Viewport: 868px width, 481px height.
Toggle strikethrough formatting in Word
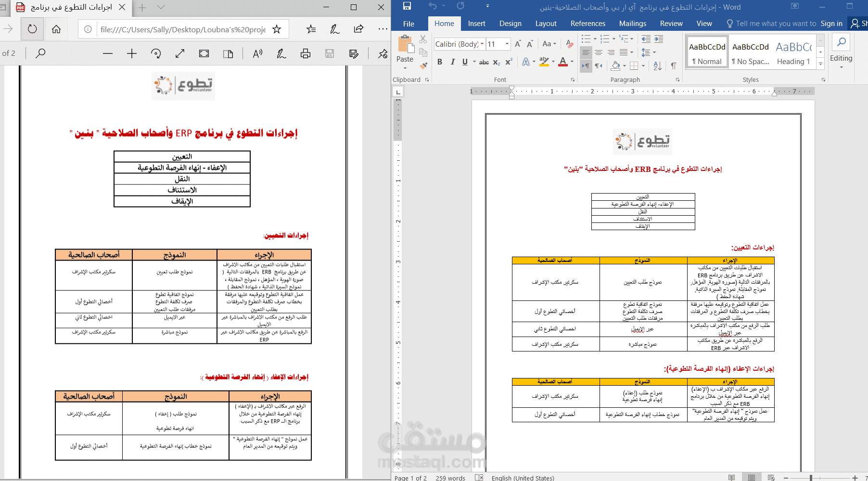click(484, 62)
